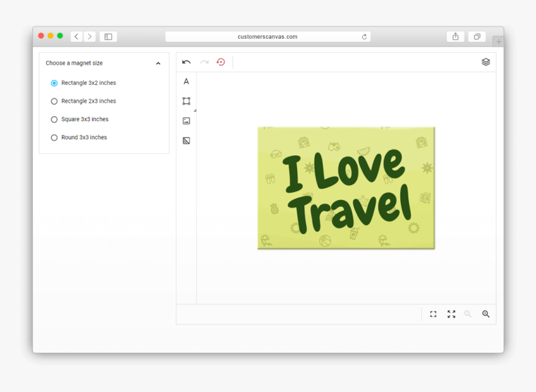Select the add image tool icon
The width and height of the screenshot is (536, 392).
tap(186, 121)
